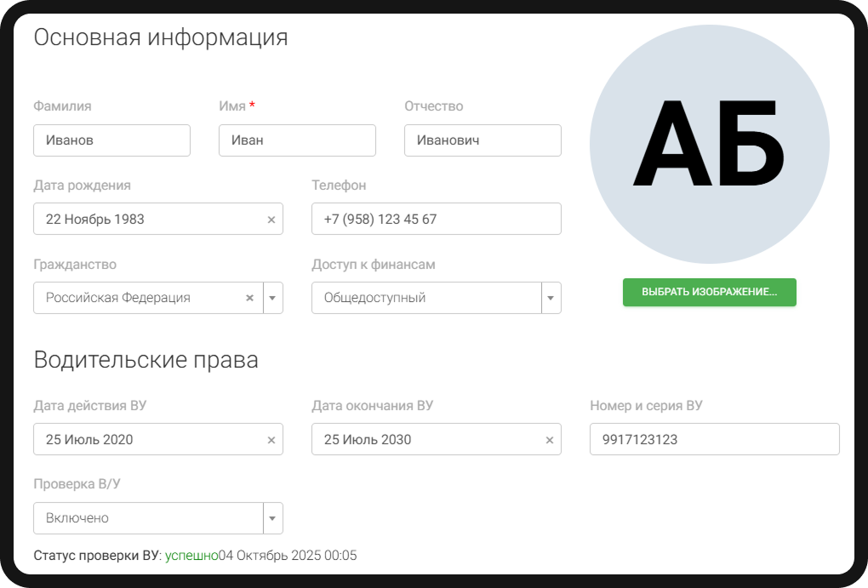868x588 pixels.
Task: Clear the Гражданство selection with the x icon
Action: (x=249, y=299)
